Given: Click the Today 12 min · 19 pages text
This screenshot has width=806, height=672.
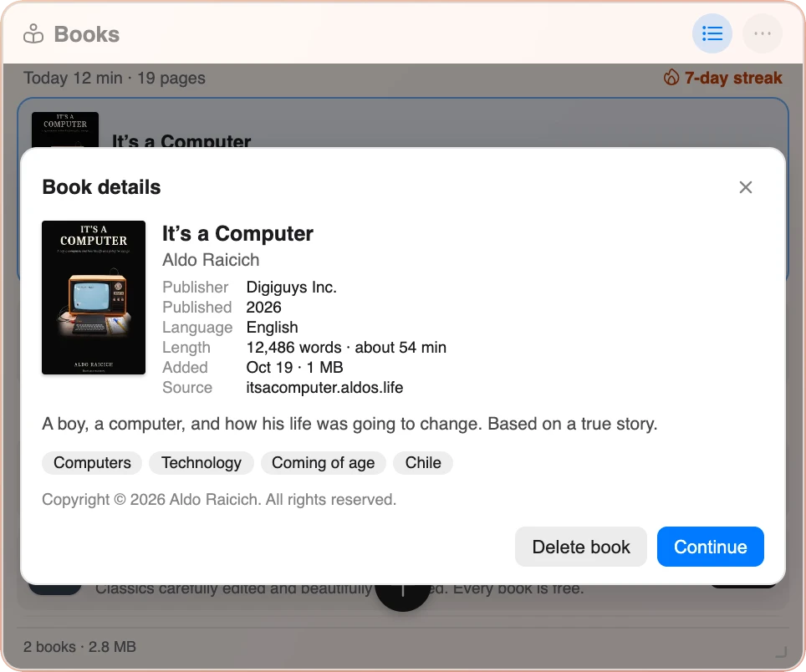Looking at the screenshot, I should tap(114, 78).
